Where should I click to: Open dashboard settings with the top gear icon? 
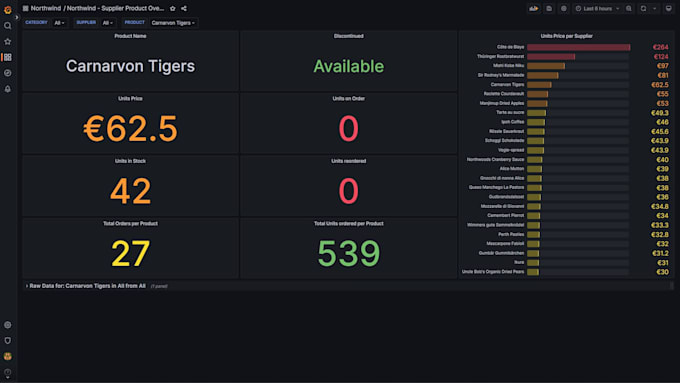(563, 8)
